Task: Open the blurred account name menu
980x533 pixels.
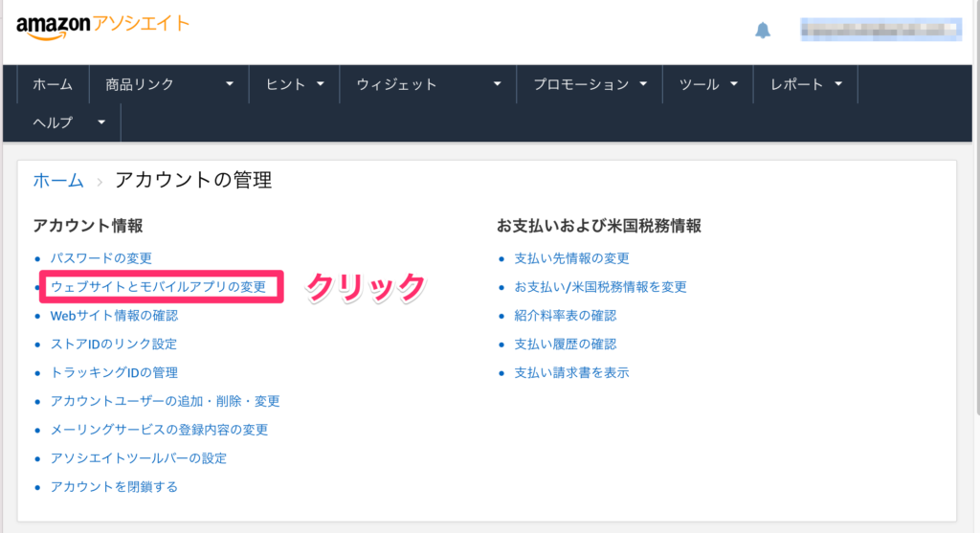Action: 880,30
